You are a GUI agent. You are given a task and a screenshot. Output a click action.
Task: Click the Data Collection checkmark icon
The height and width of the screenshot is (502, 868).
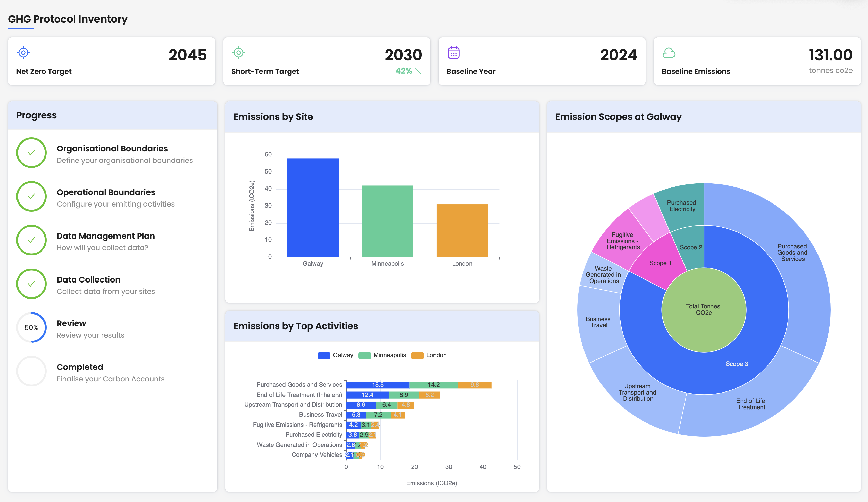coord(31,284)
